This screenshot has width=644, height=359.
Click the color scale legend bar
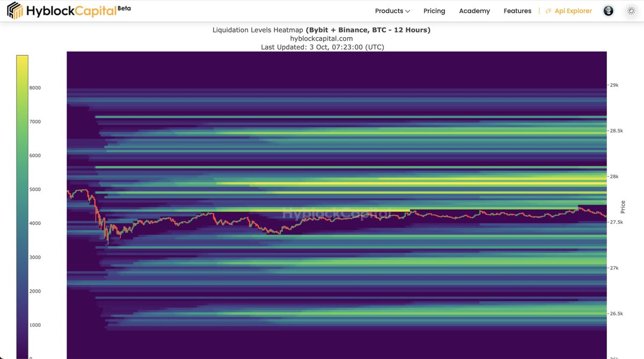tap(22, 207)
